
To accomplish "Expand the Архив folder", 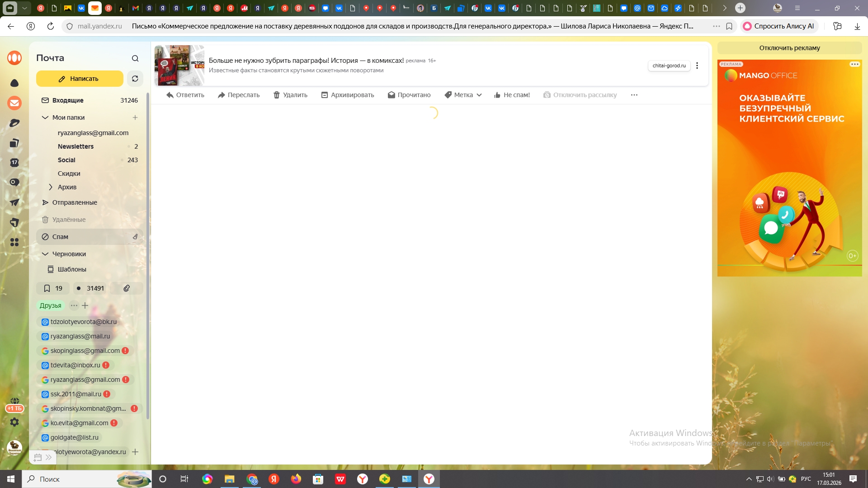I will click(51, 187).
